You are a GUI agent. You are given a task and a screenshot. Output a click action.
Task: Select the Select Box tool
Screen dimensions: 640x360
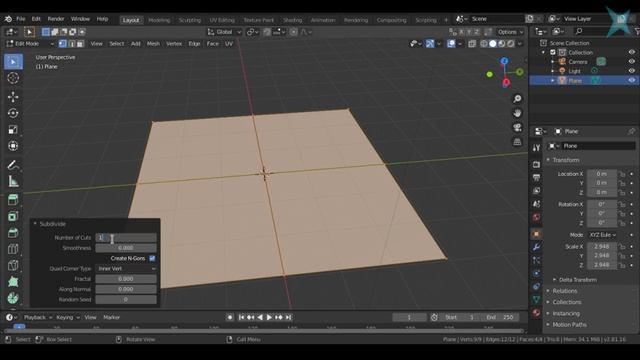(13, 62)
